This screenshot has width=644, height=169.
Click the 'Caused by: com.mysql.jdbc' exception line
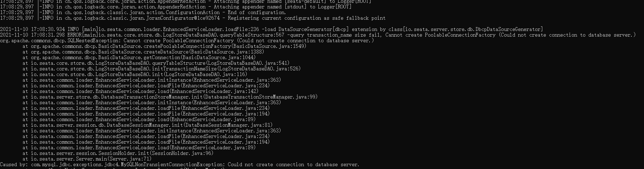pyautogui.click(x=179, y=164)
